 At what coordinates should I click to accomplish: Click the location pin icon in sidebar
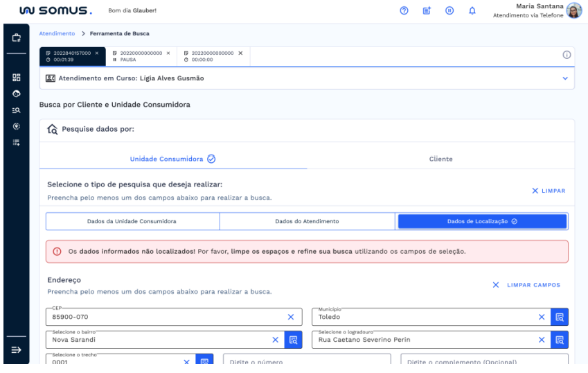(14, 125)
